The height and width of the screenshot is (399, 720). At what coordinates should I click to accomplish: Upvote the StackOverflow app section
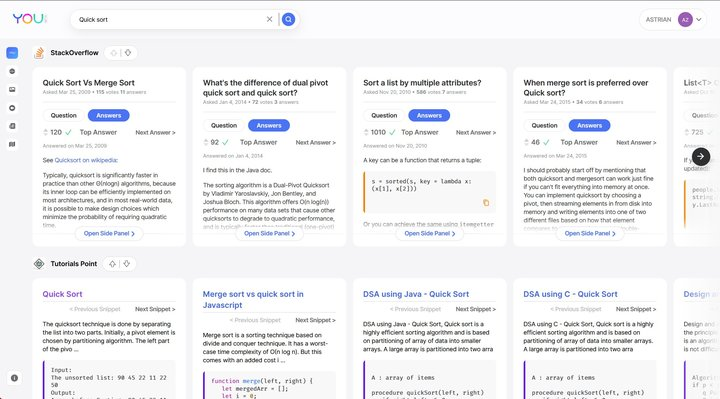point(113,53)
